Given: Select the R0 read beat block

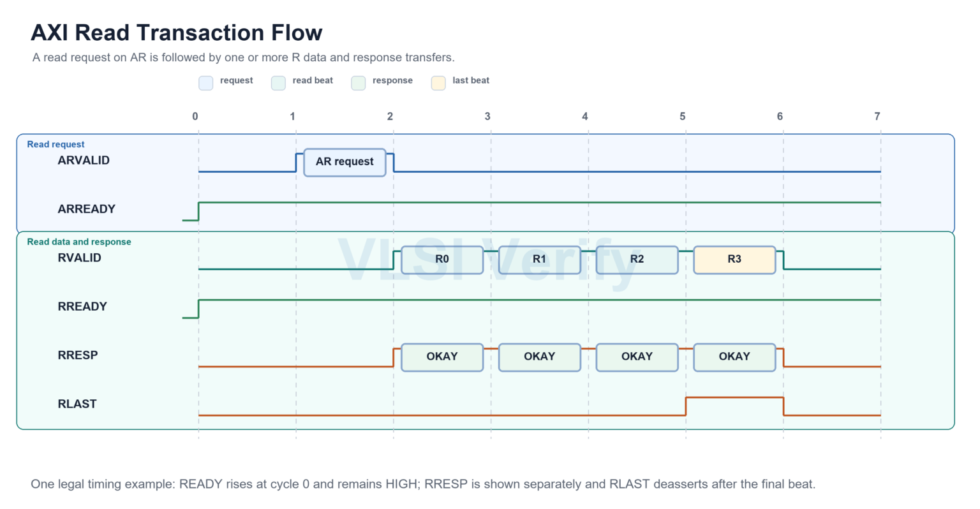Looking at the screenshot, I should 442,260.
